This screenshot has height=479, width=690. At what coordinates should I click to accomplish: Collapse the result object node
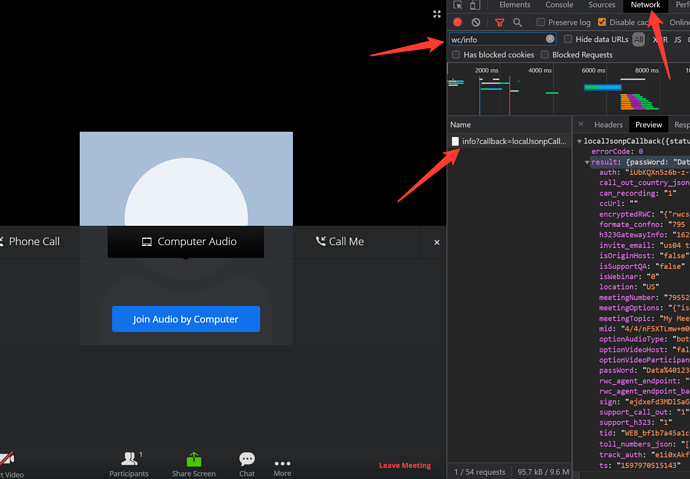[587, 162]
